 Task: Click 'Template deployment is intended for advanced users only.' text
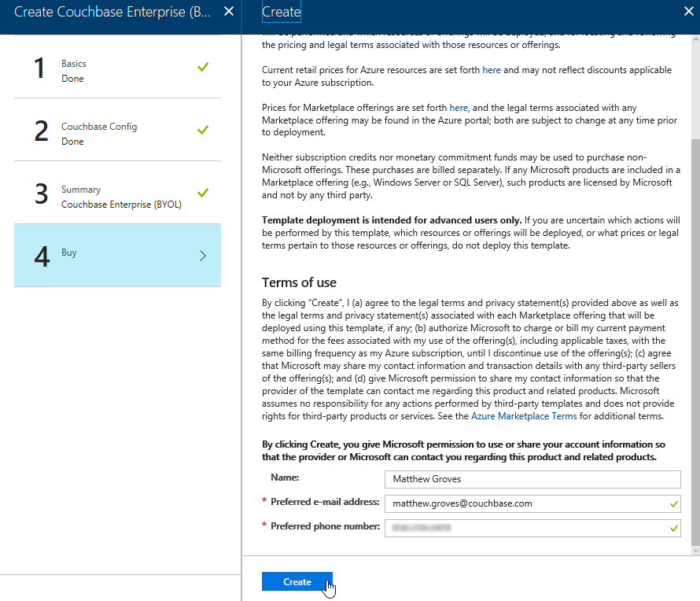pos(392,220)
